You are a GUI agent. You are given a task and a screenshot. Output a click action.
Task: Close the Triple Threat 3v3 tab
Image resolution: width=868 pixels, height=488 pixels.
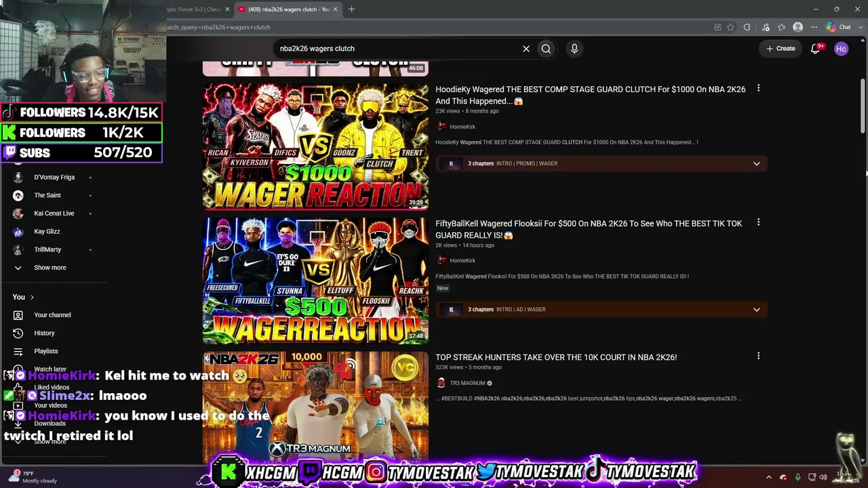pyautogui.click(x=227, y=9)
